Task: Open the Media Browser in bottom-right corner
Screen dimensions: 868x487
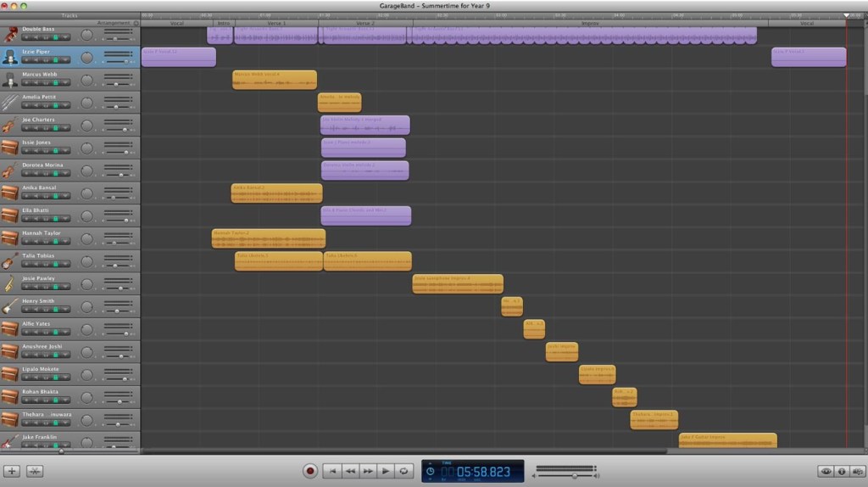Action: pos(858,471)
